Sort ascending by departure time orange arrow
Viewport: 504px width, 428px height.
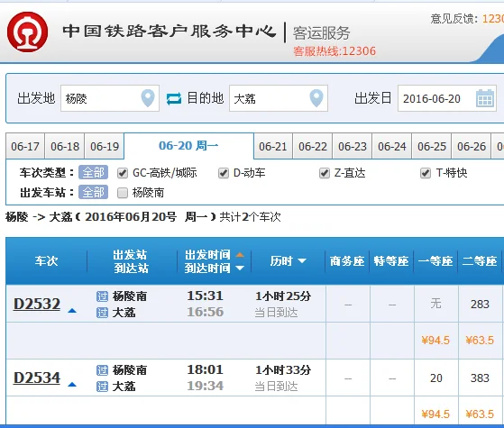point(240,255)
